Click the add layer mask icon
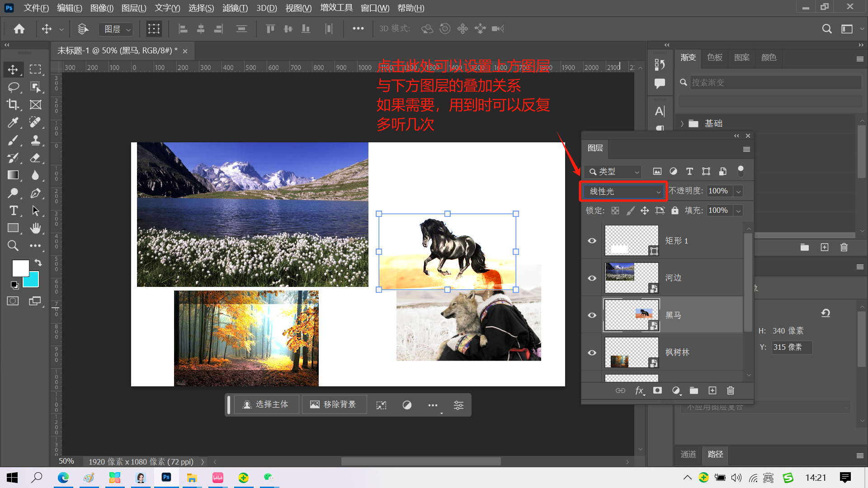Image resolution: width=868 pixels, height=488 pixels. 657,390
